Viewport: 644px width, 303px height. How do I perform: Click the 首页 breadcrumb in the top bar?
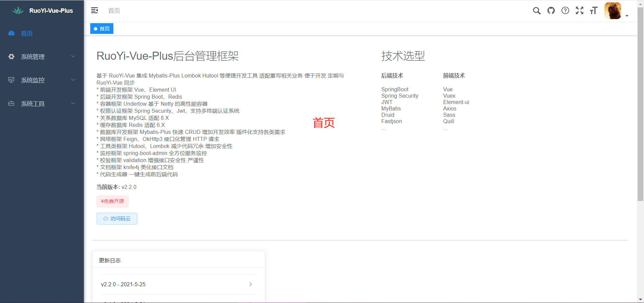[x=114, y=11]
